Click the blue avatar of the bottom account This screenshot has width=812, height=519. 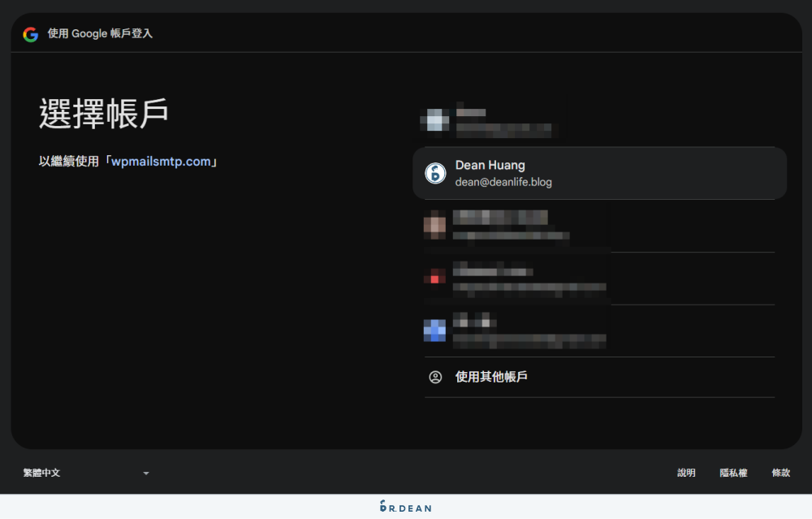435,331
